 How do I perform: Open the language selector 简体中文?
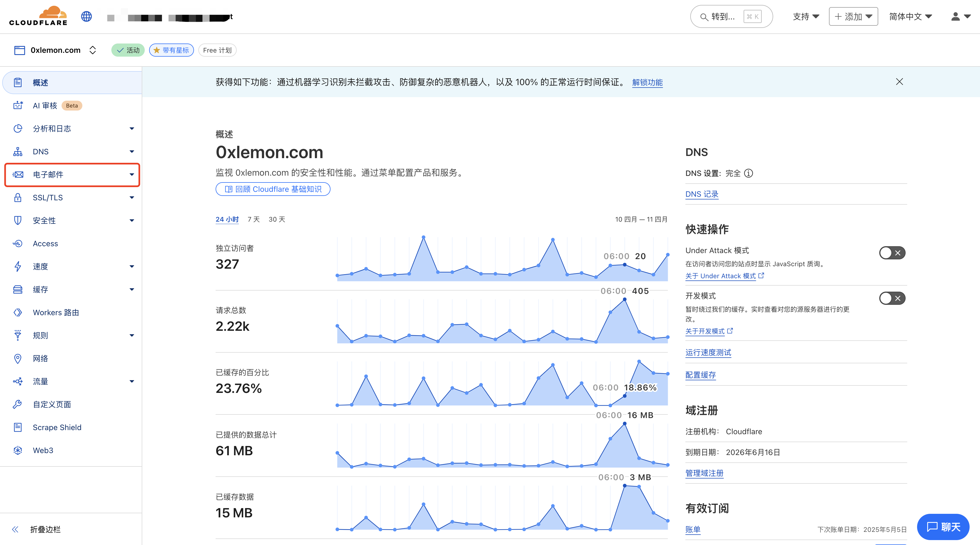click(911, 16)
